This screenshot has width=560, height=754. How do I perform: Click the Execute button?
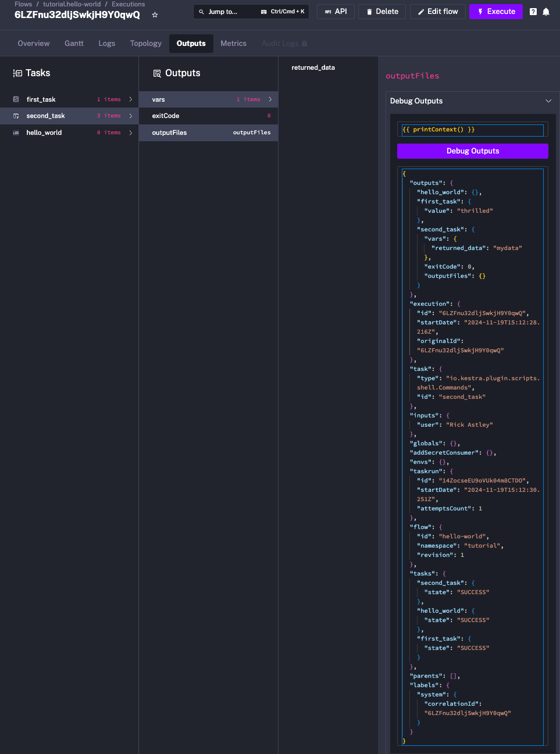tap(495, 12)
